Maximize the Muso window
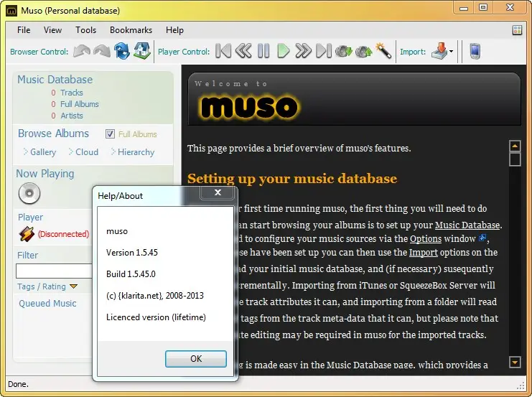Image resolution: width=532 pixels, height=397 pixels. point(483,7)
